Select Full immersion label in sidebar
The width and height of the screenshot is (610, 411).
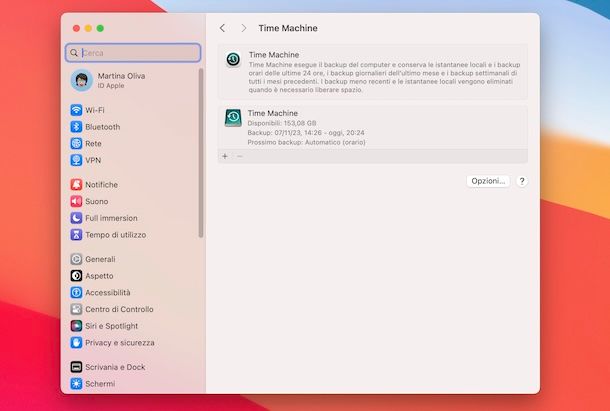111,218
